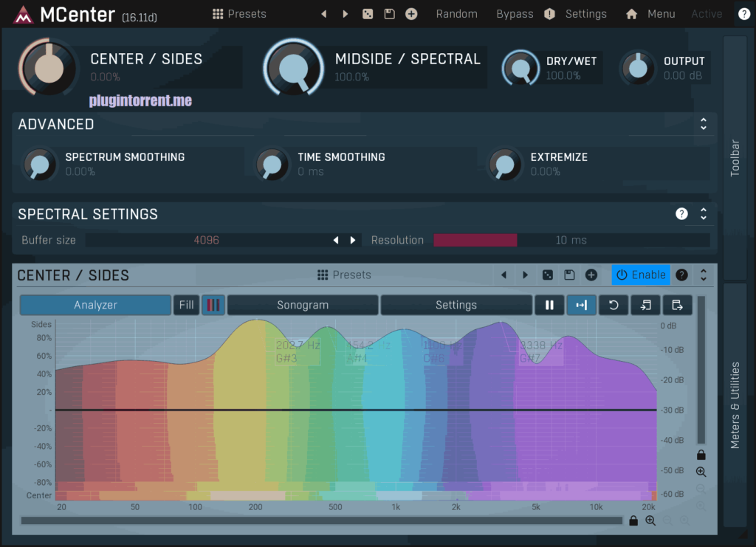Viewport: 756px width, 547px height.
Task: Save preset using top floppy disk icon
Action: (390, 14)
